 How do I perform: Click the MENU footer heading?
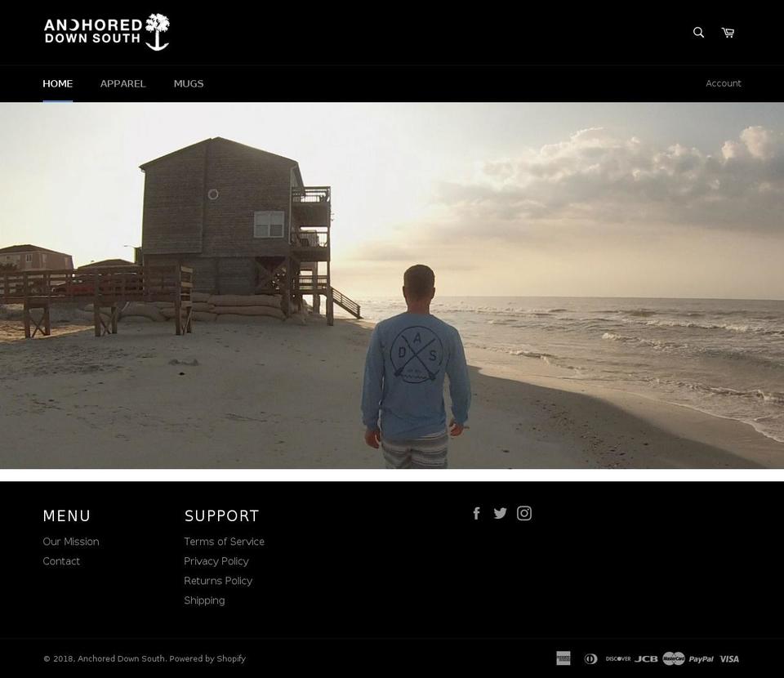click(x=66, y=515)
